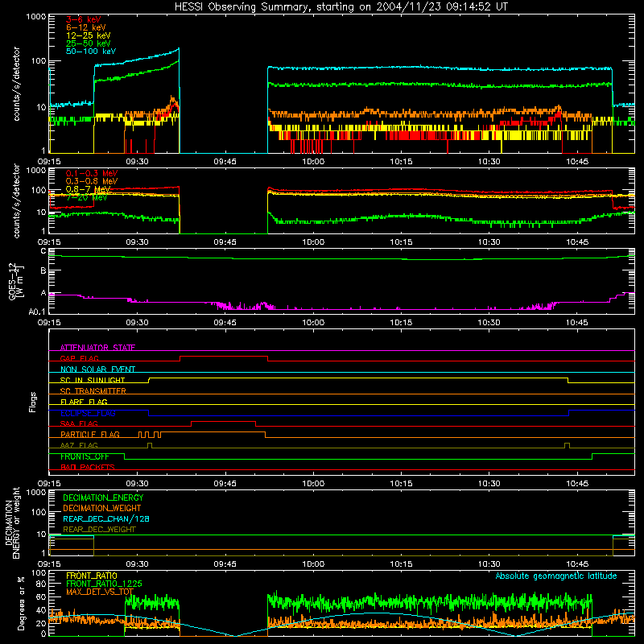Click the DECIMATION ENERGY or weight axis title
The width and height of the screenshot is (644, 644).
pos(12,522)
